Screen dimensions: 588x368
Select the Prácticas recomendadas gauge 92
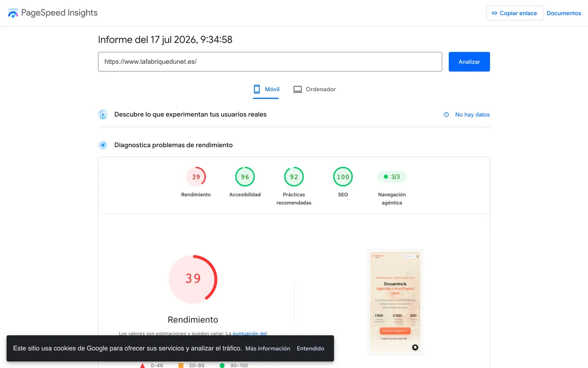coord(294,177)
